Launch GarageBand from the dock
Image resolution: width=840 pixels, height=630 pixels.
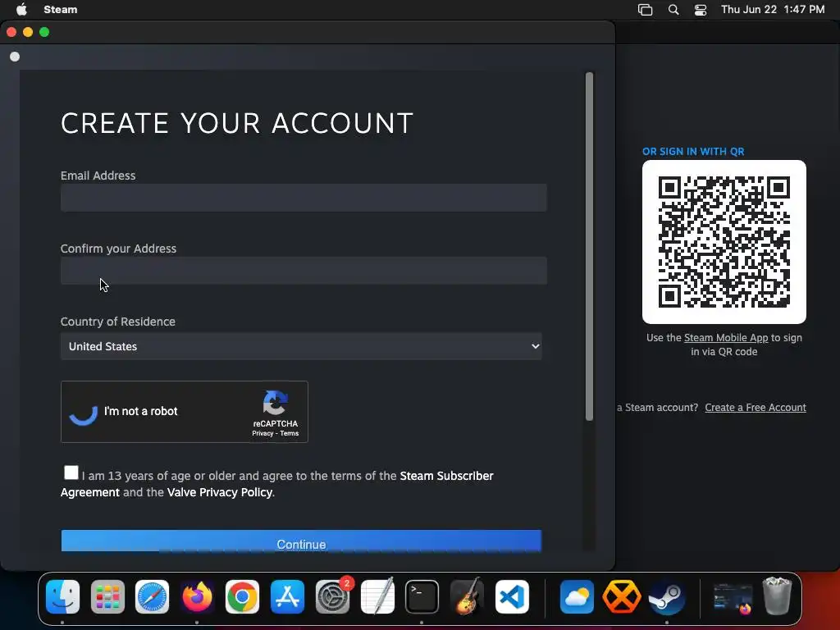click(467, 597)
